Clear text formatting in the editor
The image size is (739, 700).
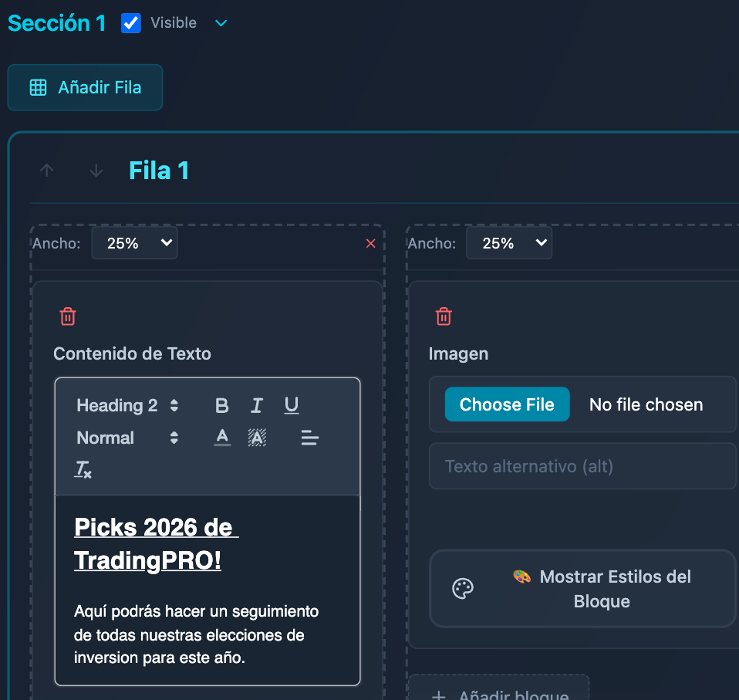point(83,469)
